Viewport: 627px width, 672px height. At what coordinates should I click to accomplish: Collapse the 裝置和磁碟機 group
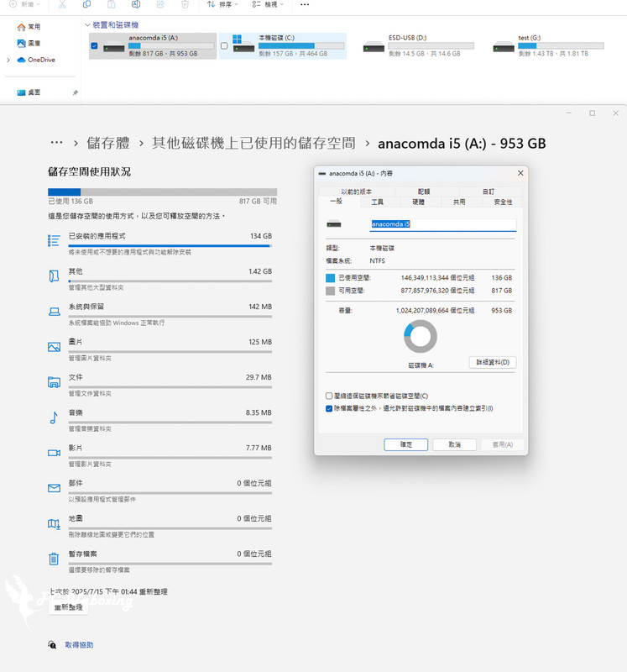(x=87, y=25)
